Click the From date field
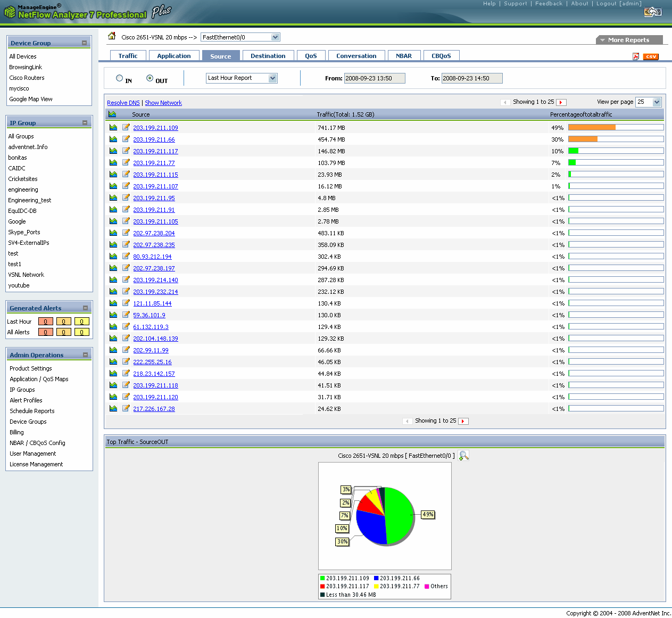672x618 pixels. point(374,78)
